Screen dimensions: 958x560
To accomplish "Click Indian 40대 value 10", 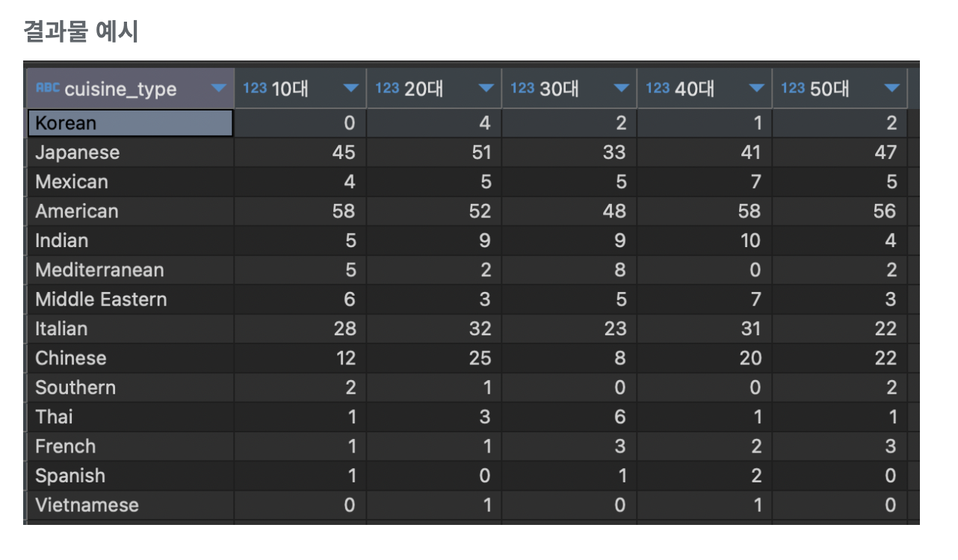I will (x=750, y=240).
